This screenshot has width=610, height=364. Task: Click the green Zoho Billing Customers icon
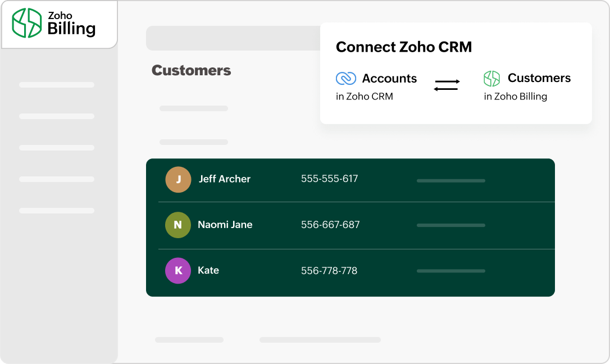click(x=491, y=79)
